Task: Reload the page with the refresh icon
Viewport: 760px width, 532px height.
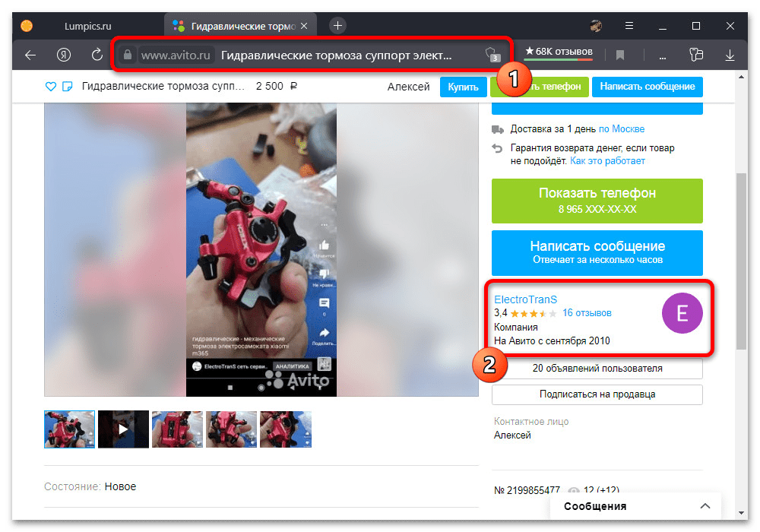Action: click(x=97, y=55)
